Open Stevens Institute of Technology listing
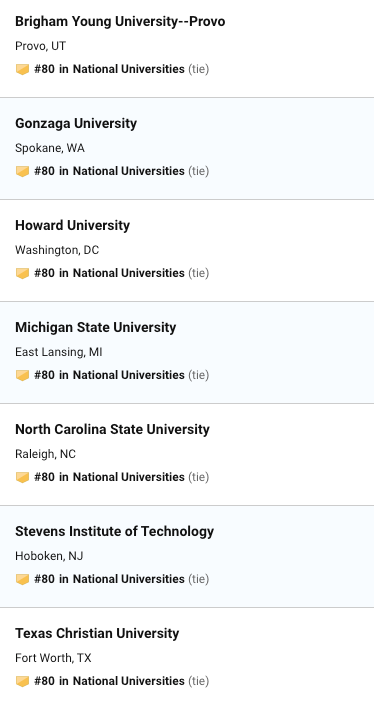The image size is (374, 707). 115,531
